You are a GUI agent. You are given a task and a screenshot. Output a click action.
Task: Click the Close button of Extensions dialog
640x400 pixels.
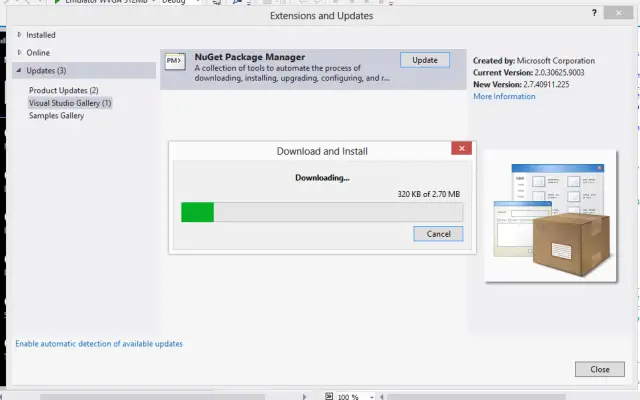click(x=599, y=369)
